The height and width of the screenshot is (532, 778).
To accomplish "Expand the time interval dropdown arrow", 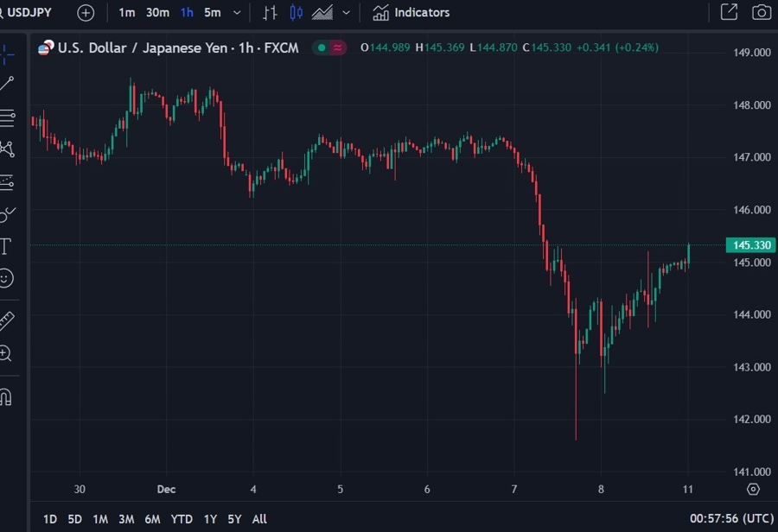I will pos(237,12).
